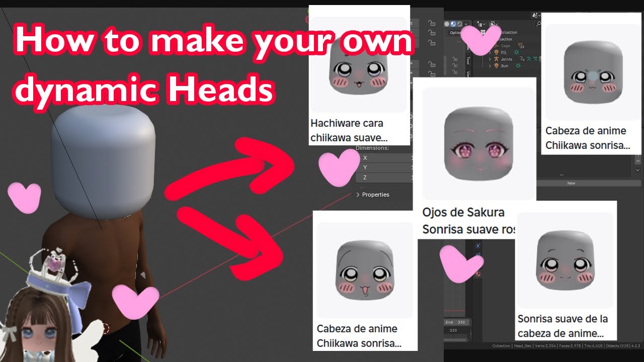
Task: Click the '4.2.3' version text
Action: point(636,346)
